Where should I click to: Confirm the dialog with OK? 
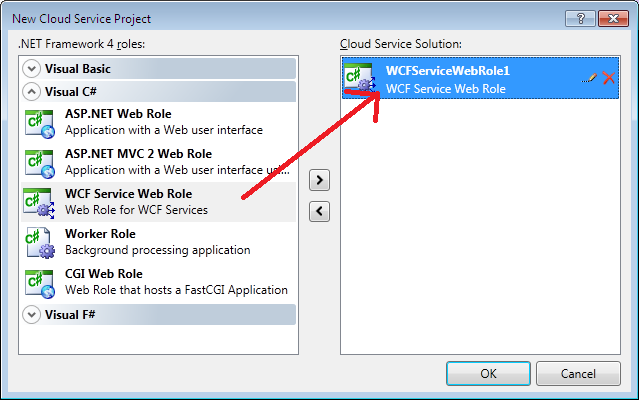click(x=488, y=374)
